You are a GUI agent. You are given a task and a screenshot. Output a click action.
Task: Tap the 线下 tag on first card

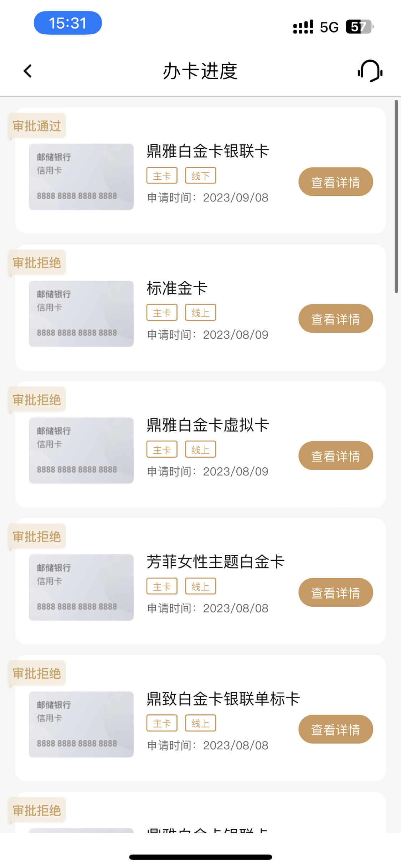point(201,175)
